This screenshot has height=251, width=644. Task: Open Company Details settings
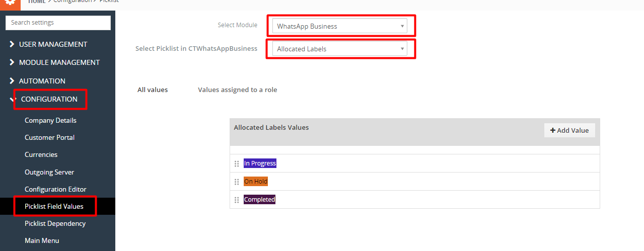coord(50,120)
